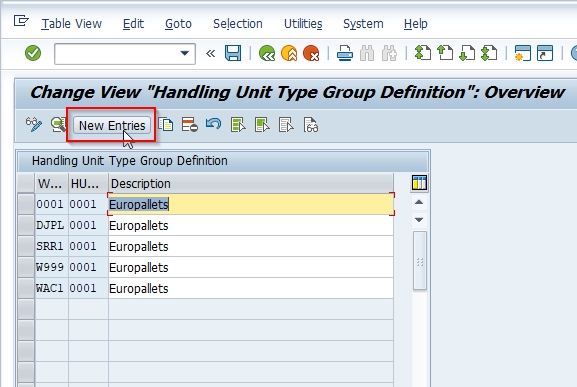The image size is (577, 387).
Task: Save using the floppy disk icon
Action: [x=233, y=53]
